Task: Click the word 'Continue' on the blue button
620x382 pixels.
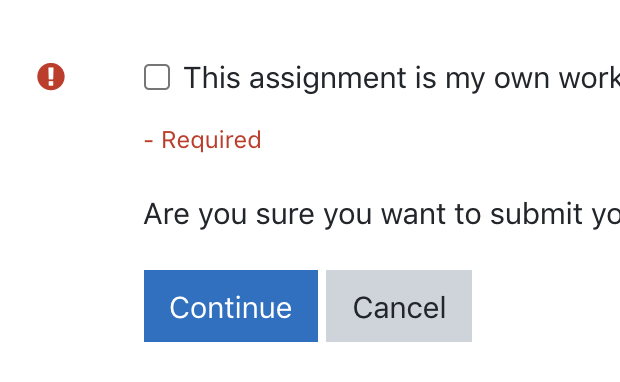Action: click(x=231, y=308)
